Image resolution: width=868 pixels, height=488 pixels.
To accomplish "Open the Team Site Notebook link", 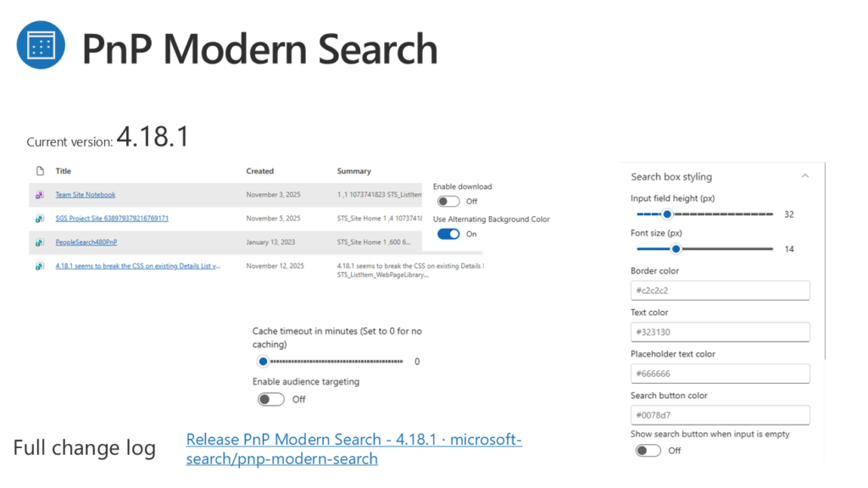I will point(86,195).
